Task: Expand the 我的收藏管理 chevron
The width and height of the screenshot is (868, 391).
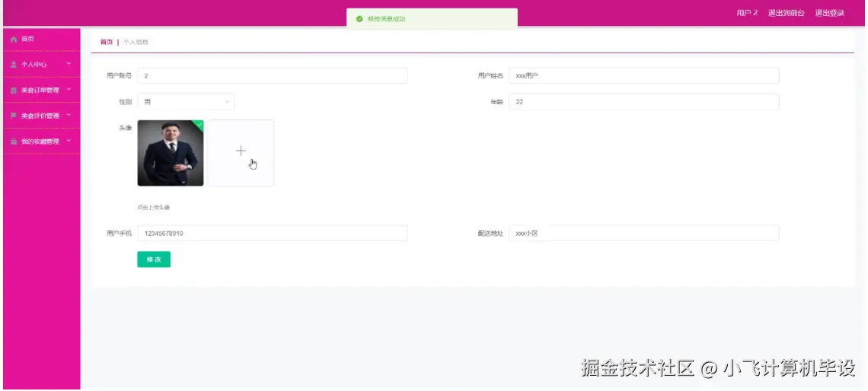Action: point(69,141)
